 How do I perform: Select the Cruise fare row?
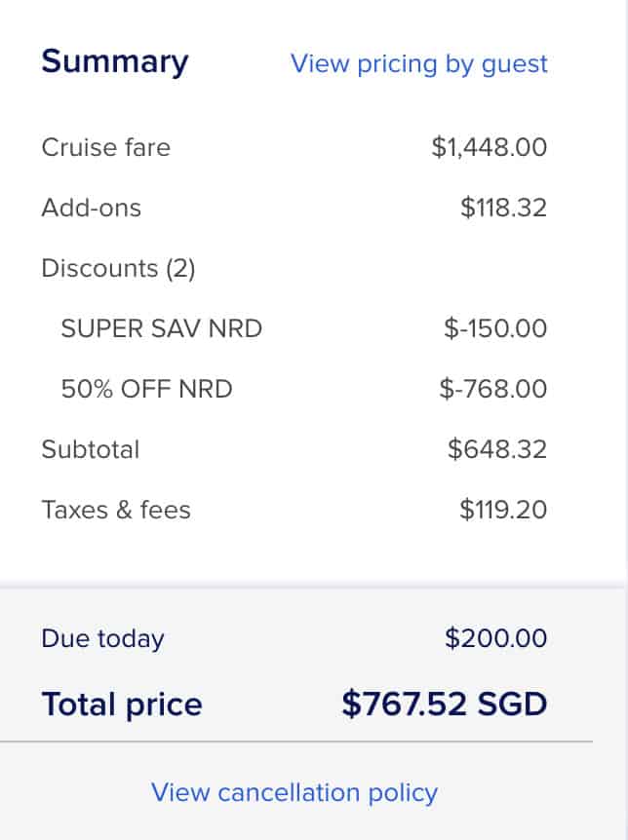coord(105,148)
